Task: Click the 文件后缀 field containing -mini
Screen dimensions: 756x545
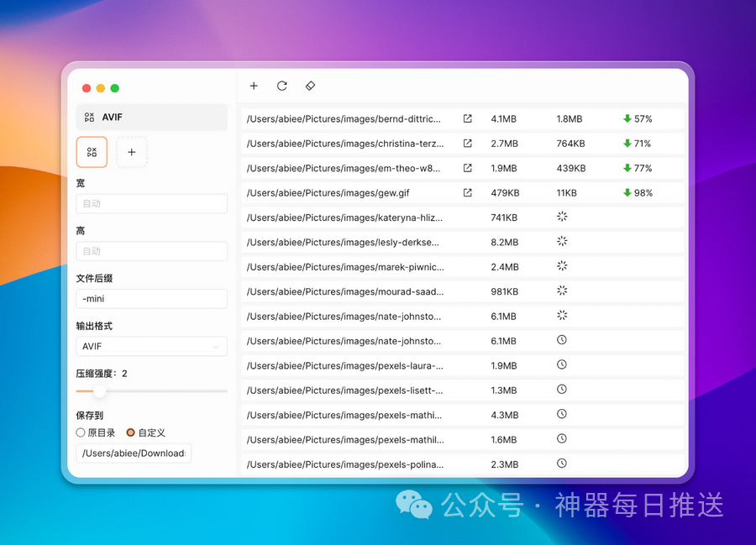Action: [151, 298]
